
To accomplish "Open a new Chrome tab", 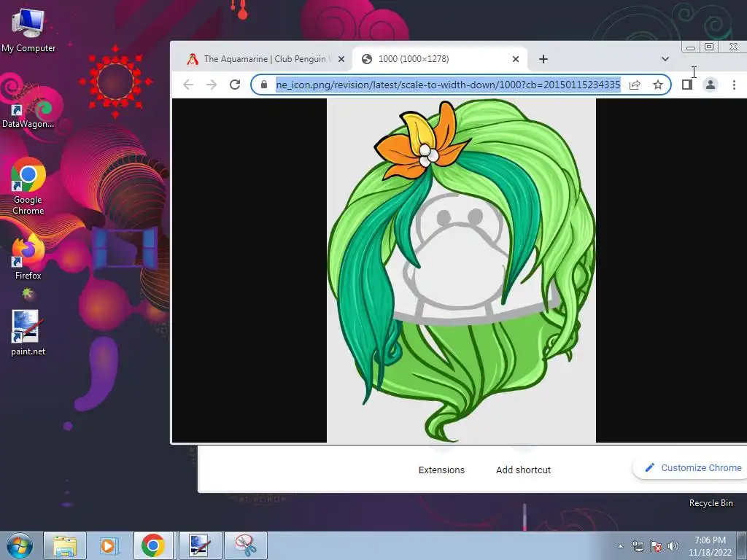I will 543,59.
